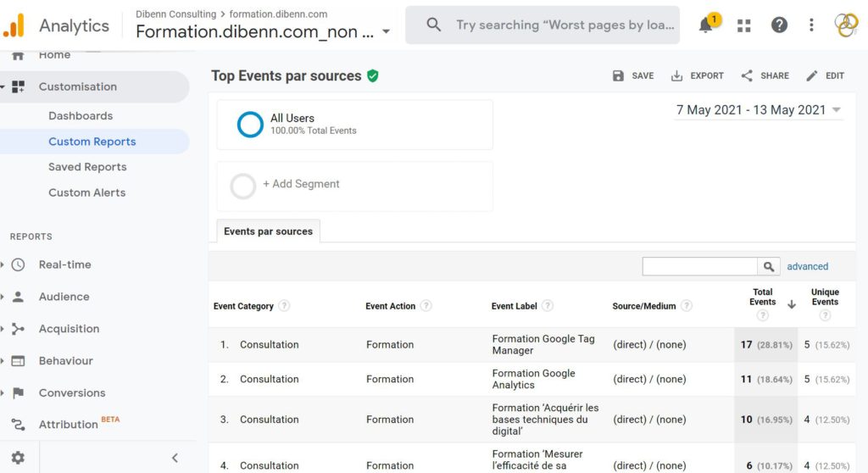Image resolution: width=868 pixels, height=473 pixels.
Task: Click the EDIT button
Action: click(826, 76)
